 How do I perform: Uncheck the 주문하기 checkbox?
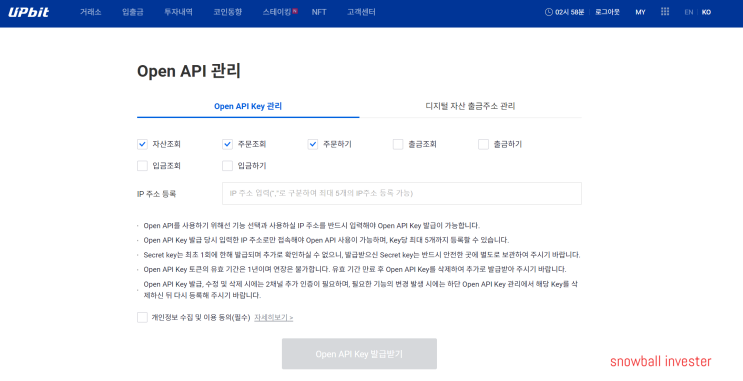pos(313,144)
